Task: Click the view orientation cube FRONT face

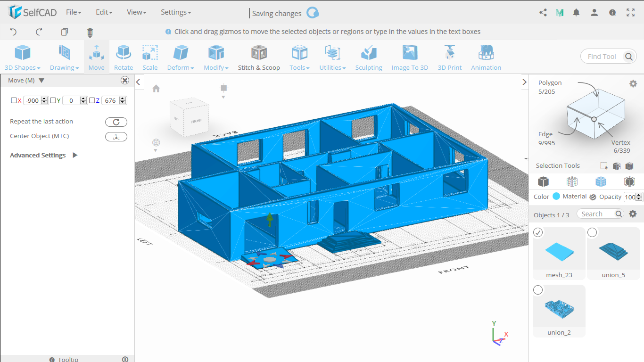Action: [x=196, y=121]
